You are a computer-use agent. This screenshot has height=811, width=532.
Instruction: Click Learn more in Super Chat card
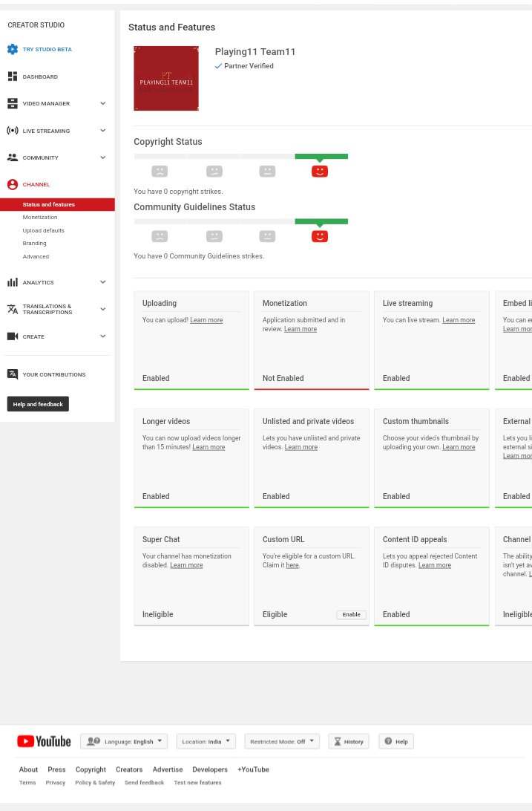click(186, 565)
